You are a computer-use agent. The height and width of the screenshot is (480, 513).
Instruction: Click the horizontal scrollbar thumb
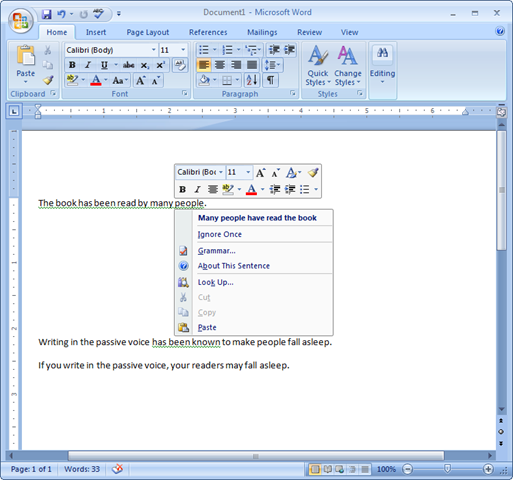pyautogui.click(x=256, y=455)
